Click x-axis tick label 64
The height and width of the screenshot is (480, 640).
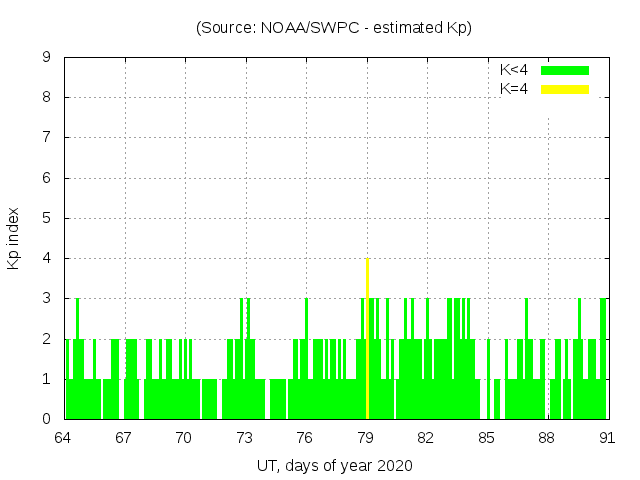point(63,438)
